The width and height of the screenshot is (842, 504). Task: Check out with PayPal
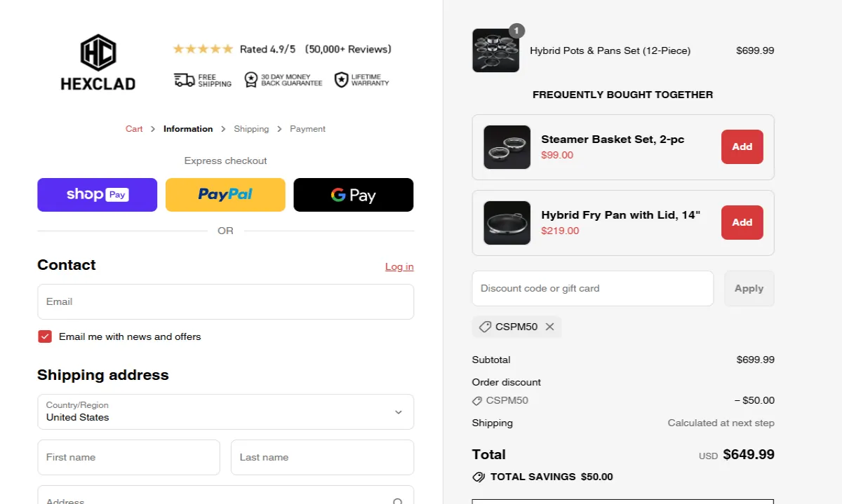(x=225, y=194)
